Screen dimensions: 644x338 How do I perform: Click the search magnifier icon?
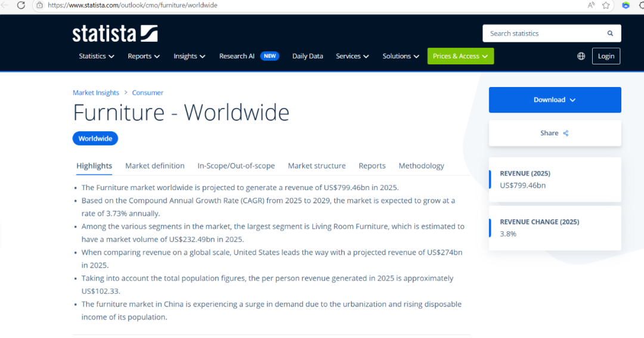[611, 33]
